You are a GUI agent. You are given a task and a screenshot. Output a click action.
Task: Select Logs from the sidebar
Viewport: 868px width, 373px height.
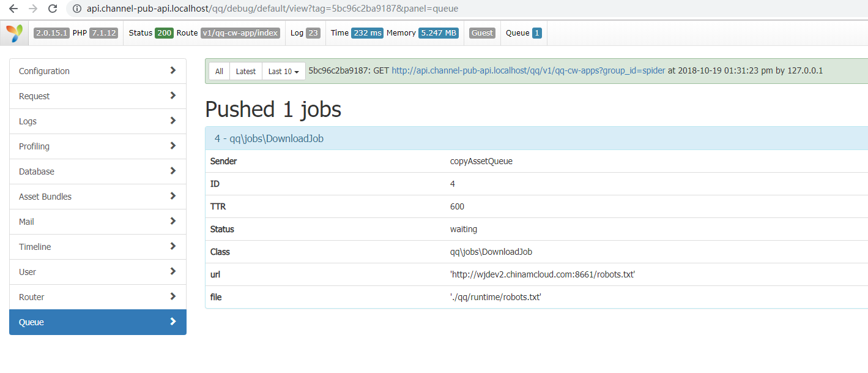pos(98,121)
